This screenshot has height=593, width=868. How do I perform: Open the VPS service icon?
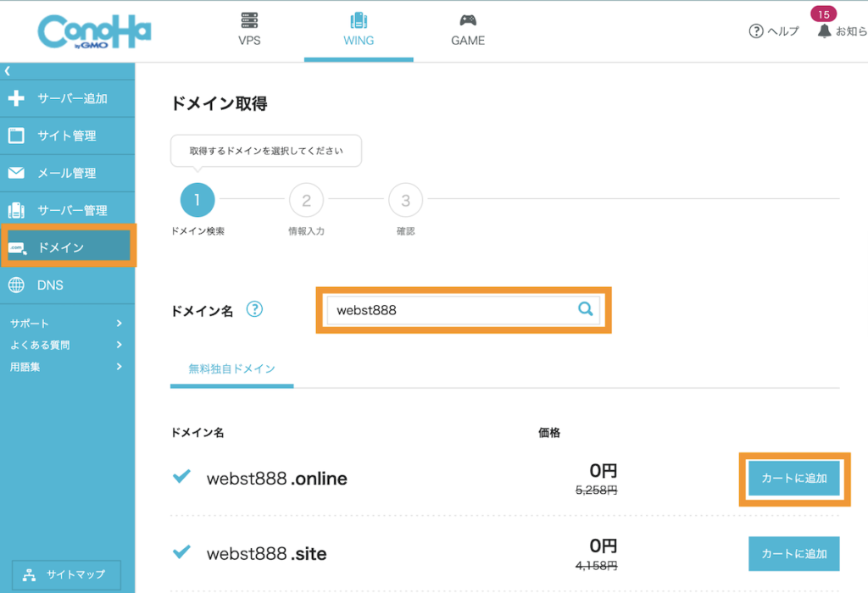point(248,25)
